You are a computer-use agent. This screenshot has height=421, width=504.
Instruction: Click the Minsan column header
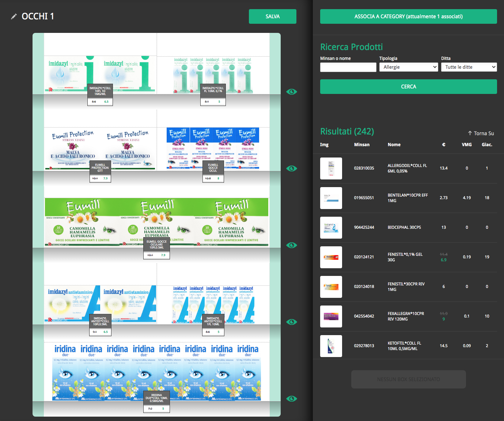coord(362,145)
